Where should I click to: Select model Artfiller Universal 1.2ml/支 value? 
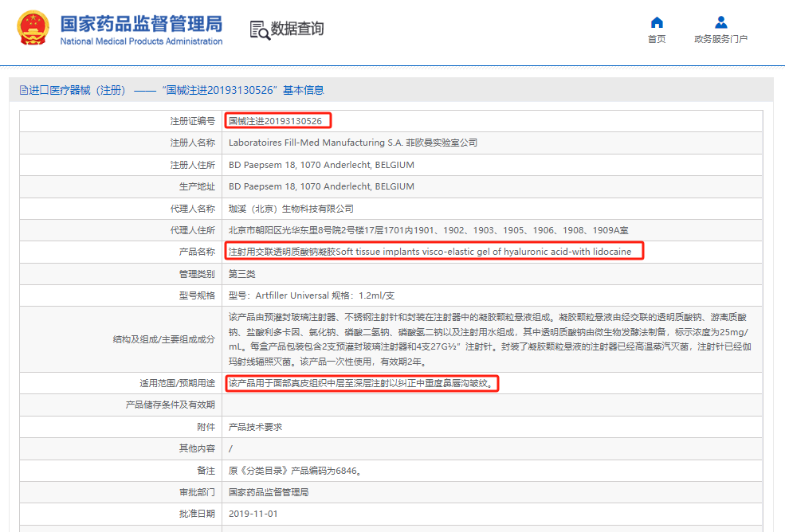tap(312, 295)
